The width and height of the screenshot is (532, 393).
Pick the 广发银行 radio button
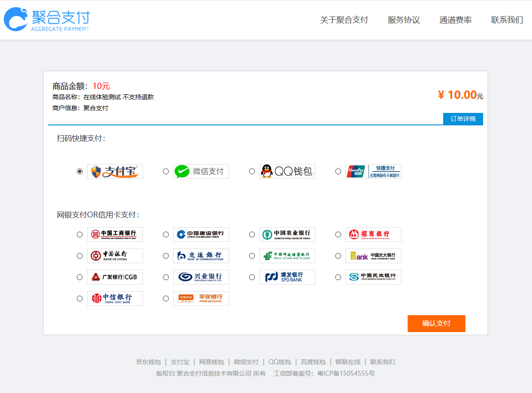point(80,277)
